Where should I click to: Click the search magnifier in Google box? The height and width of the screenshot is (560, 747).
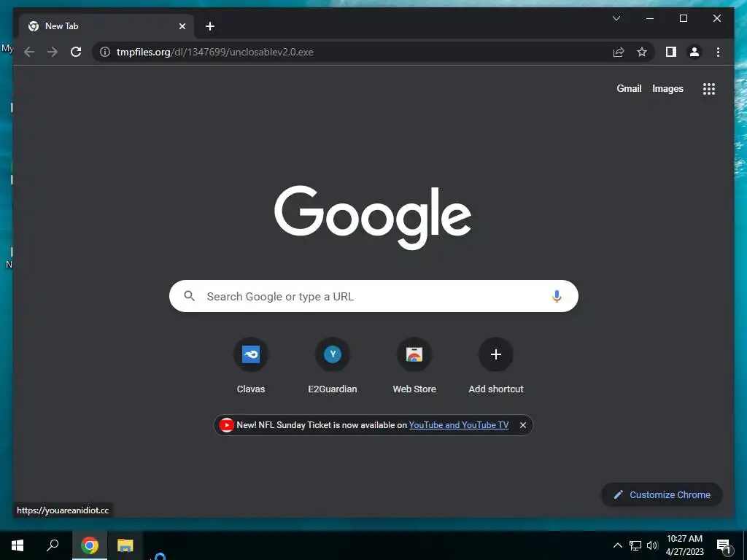(189, 296)
